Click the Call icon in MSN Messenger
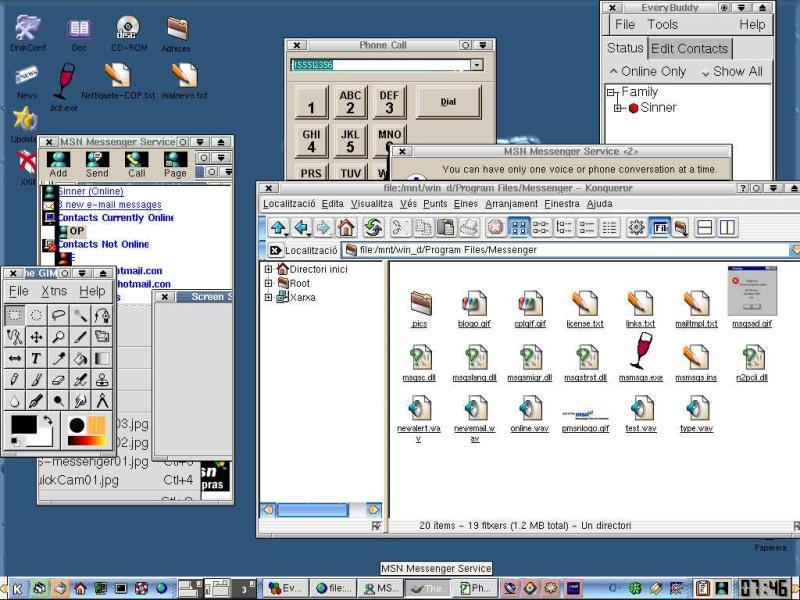Viewport: 800px width, 600px height. coord(136,164)
